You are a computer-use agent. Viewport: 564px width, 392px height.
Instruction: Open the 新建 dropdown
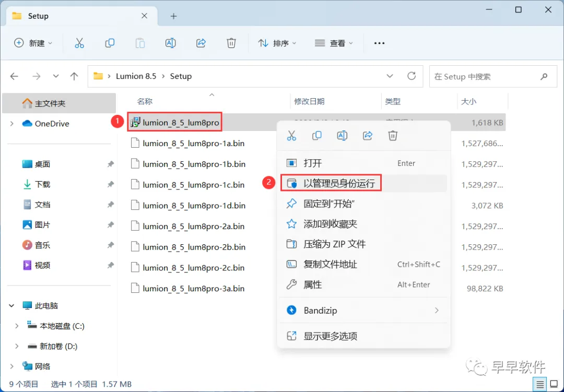coord(33,43)
